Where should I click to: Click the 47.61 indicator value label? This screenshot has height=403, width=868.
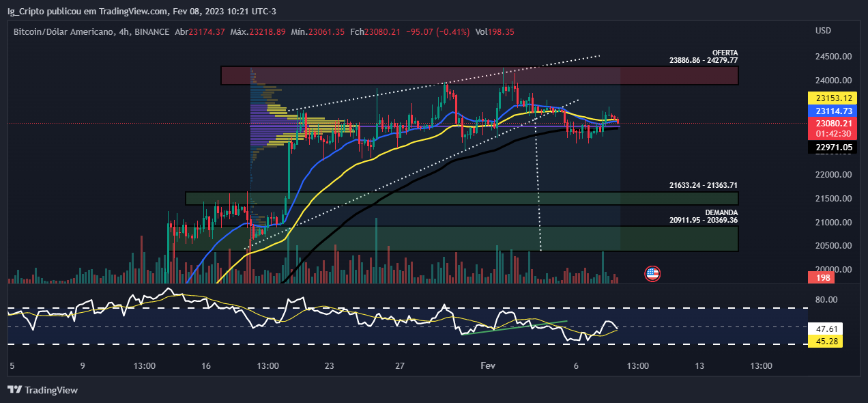[x=827, y=329]
